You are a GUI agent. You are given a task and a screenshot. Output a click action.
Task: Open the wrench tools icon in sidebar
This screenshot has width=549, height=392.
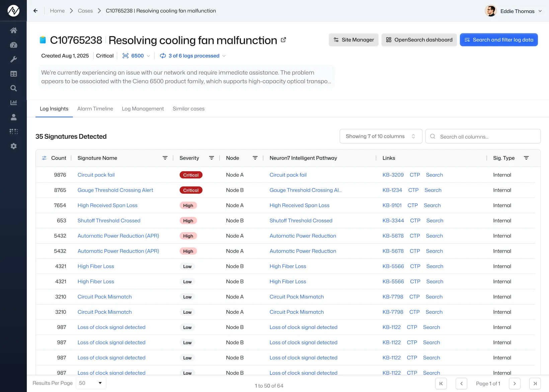click(x=13, y=59)
